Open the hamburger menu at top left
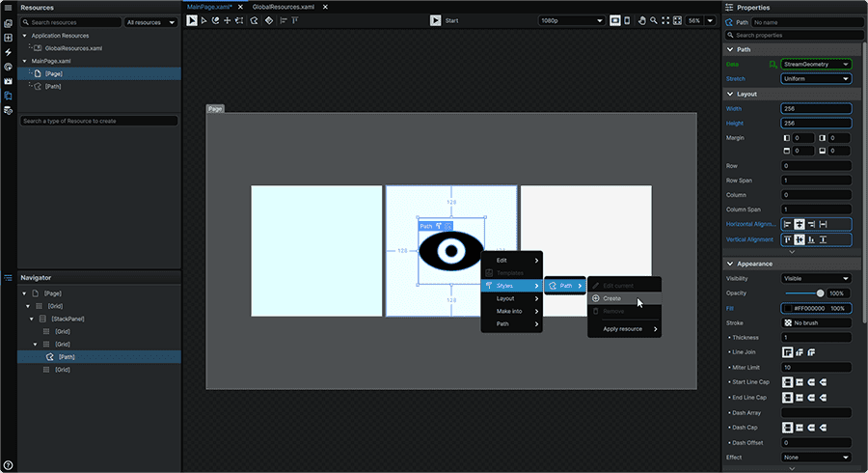 (x=8, y=8)
